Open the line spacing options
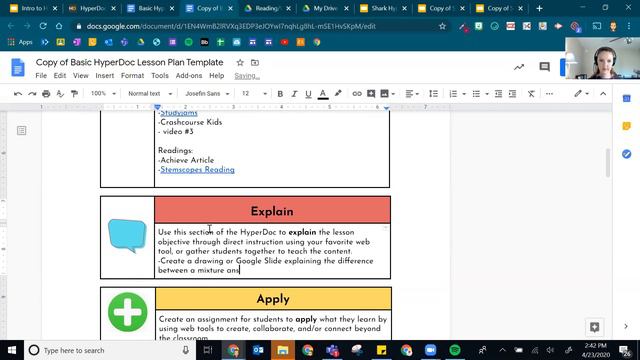The height and width of the screenshot is (360, 640). tap(433, 94)
